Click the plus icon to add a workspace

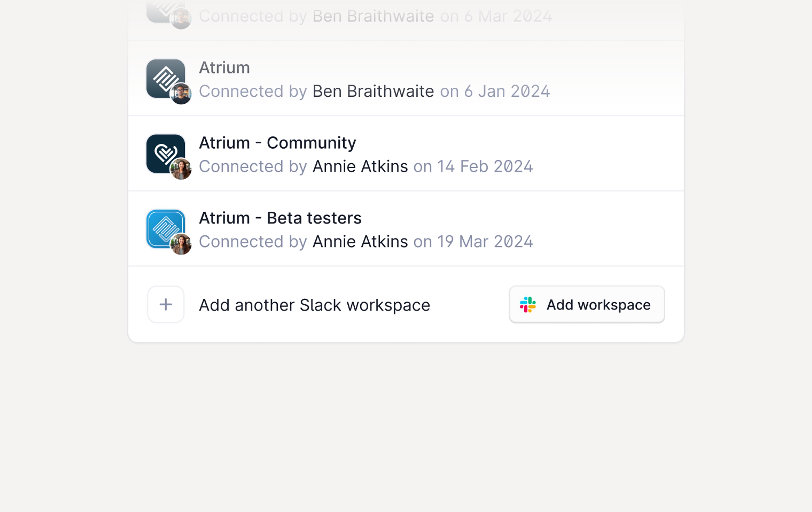pyautogui.click(x=166, y=304)
